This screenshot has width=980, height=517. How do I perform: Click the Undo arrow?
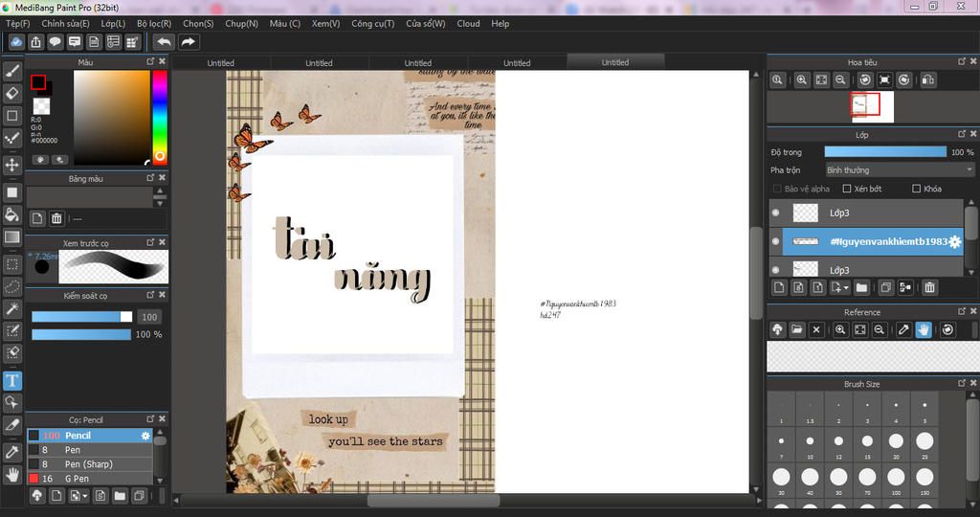coord(164,42)
